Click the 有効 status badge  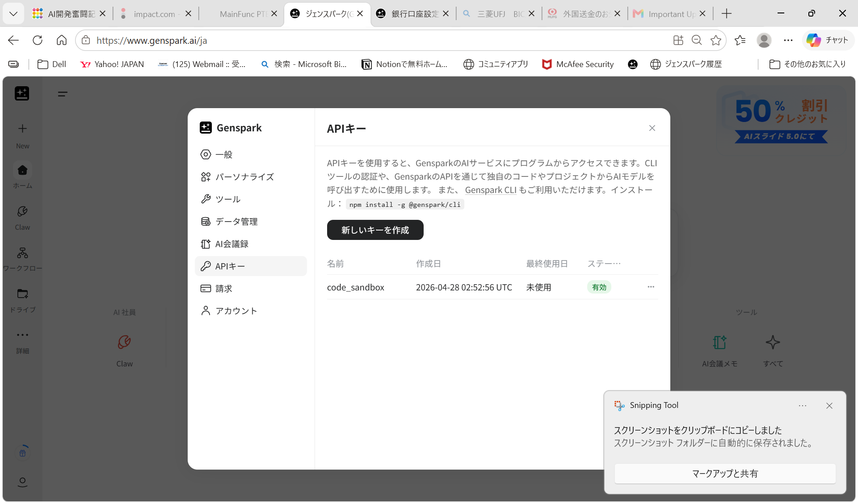[599, 287]
